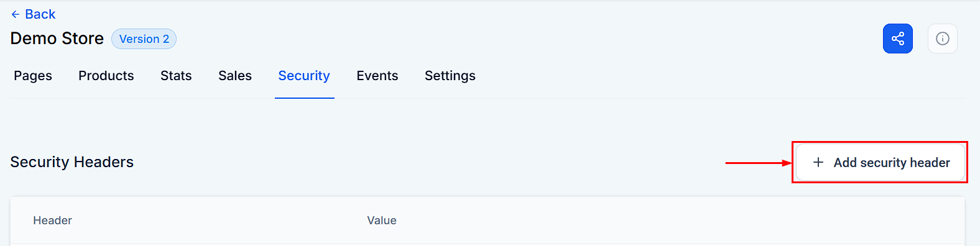Screen dimensions: 980x246
Task: Click the red arrow pointing at the button
Action: pos(759,163)
